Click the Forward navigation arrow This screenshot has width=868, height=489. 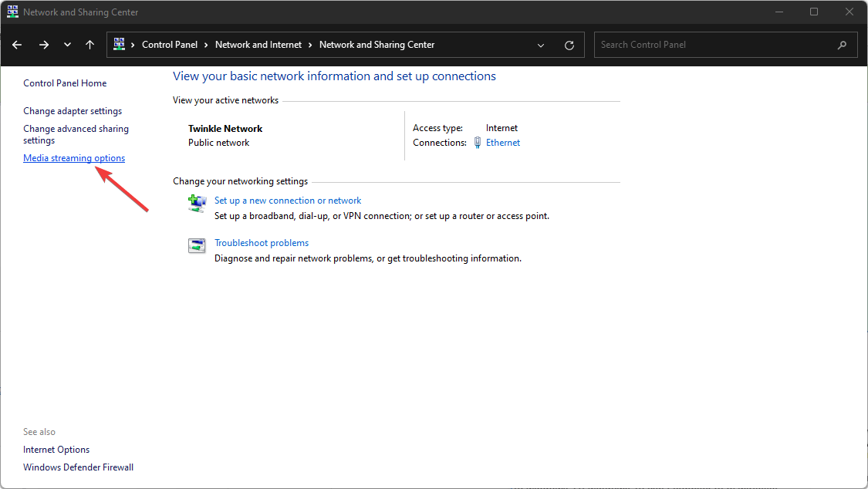point(44,45)
